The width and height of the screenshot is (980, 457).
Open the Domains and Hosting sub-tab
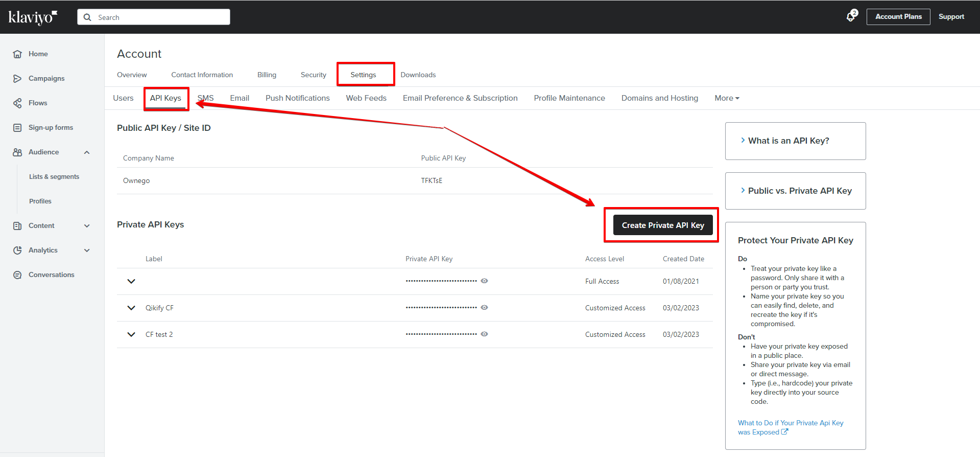pyautogui.click(x=660, y=98)
